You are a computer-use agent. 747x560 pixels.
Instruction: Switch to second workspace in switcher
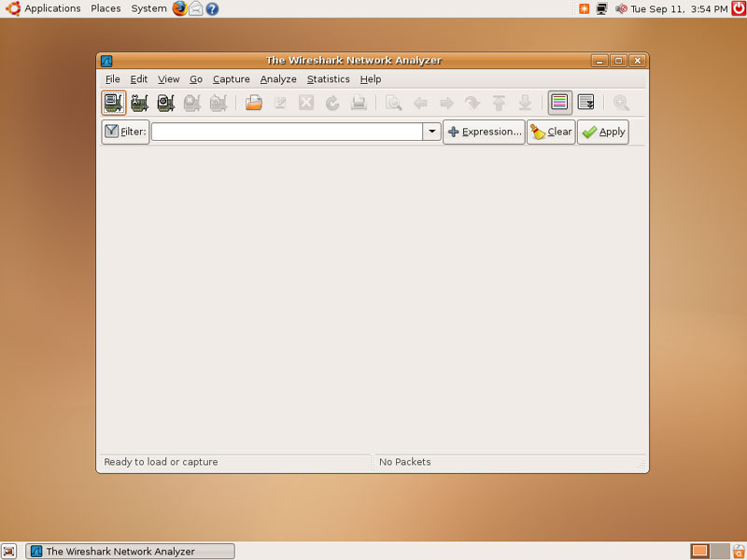720,552
